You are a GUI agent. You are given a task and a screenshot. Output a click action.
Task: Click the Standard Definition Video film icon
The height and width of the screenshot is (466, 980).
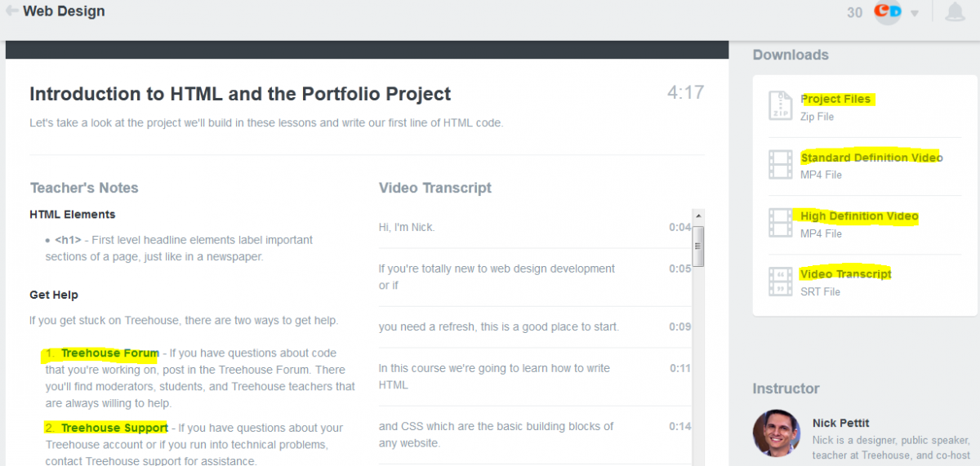(780, 165)
